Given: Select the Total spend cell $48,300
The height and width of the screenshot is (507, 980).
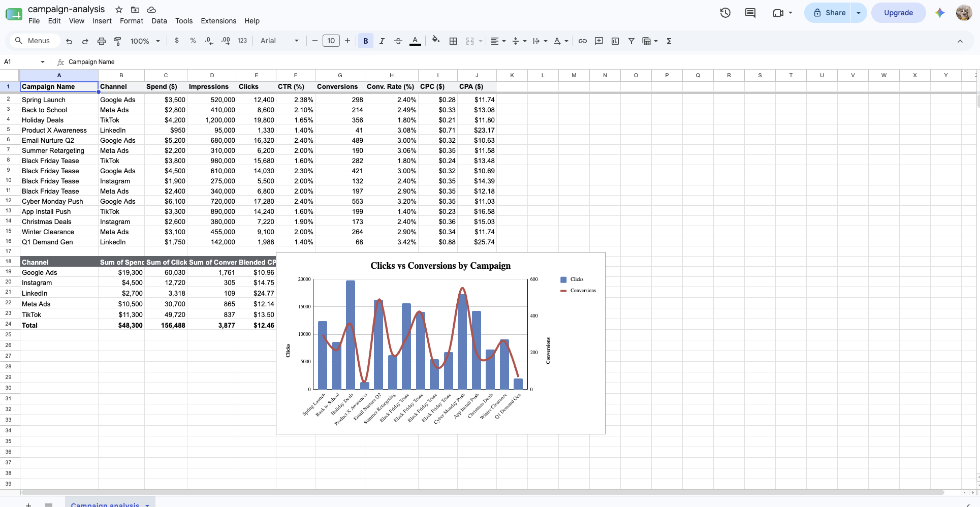Looking at the screenshot, I should click(121, 325).
